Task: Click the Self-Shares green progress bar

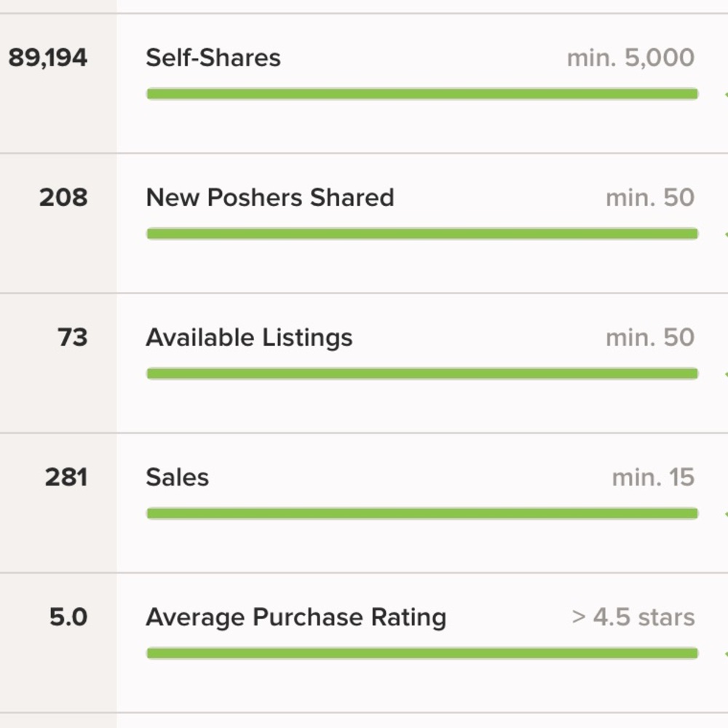Action: 422,94
